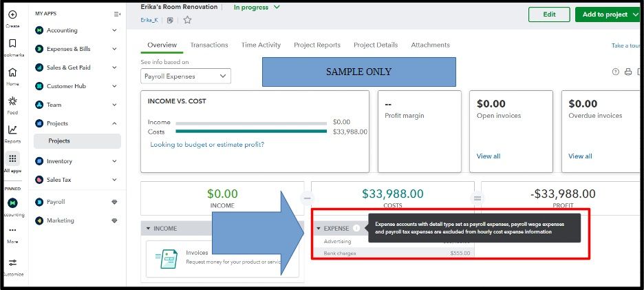This screenshot has height=290, width=644.
Task: Click the Sales Tax app icon
Action: coord(39,180)
